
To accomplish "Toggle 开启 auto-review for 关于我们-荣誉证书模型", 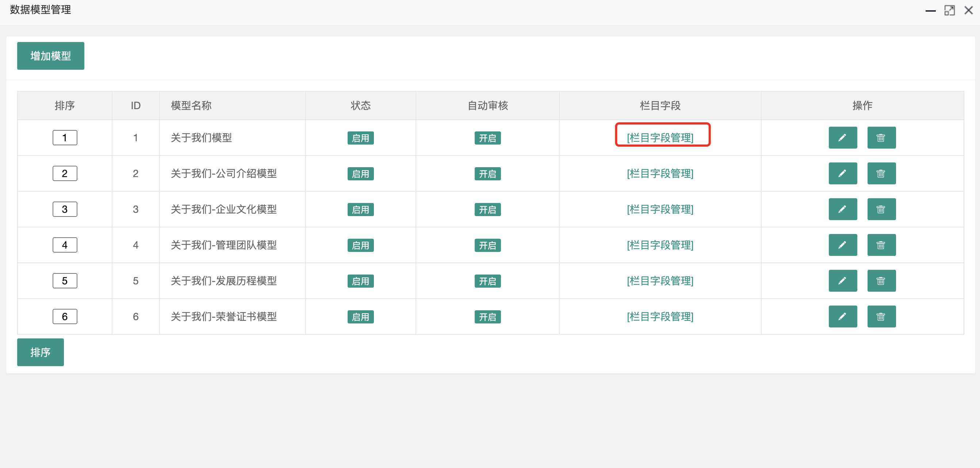I will point(487,317).
